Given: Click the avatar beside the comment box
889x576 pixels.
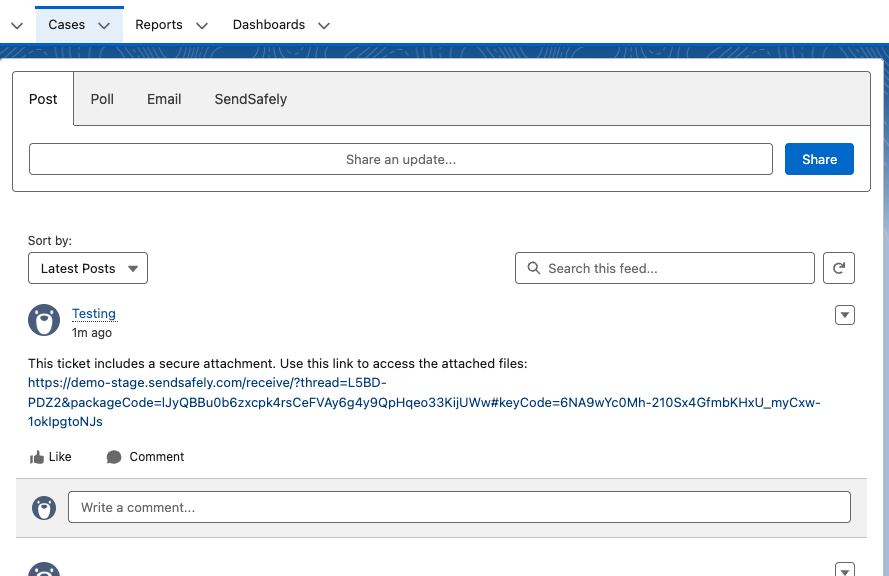Looking at the screenshot, I should click(44, 507).
